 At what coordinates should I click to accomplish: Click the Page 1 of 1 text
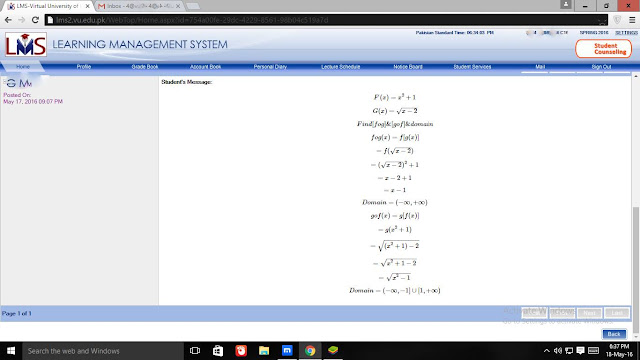(x=17, y=313)
